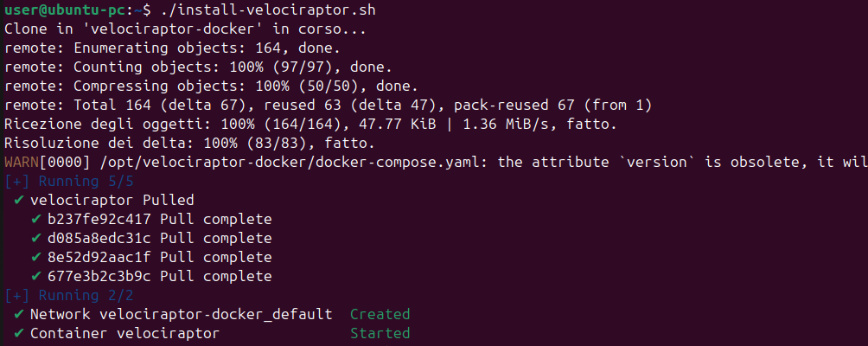Click the checkmark next to d085a8edc31c

(36, 239)
